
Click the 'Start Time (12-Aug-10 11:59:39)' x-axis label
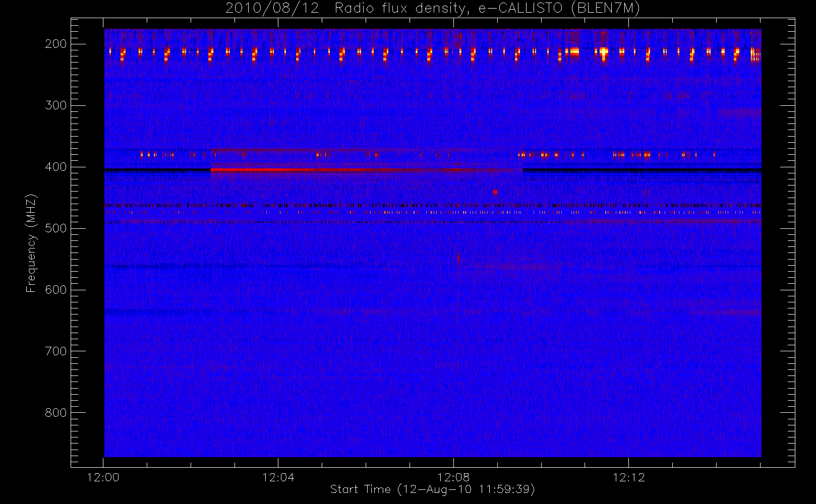click(432, 489)
